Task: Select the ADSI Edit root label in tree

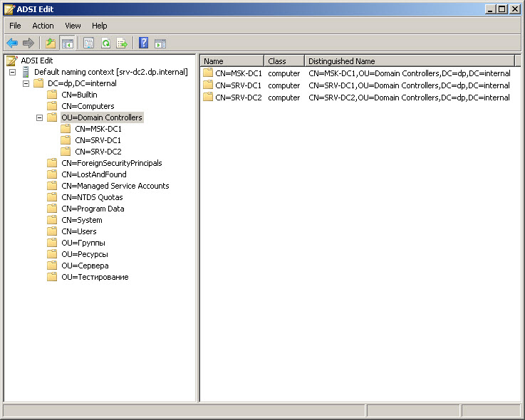Action: [x=37, y=61]
